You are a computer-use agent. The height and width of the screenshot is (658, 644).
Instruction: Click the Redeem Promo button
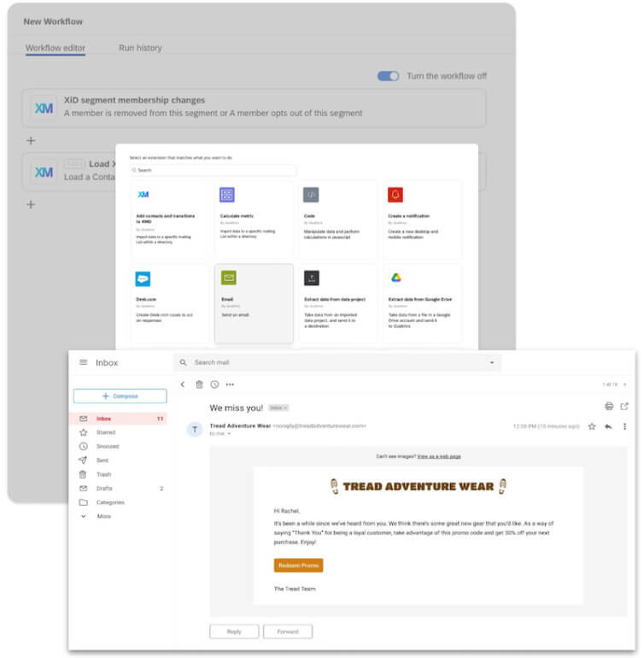[298, 565]
